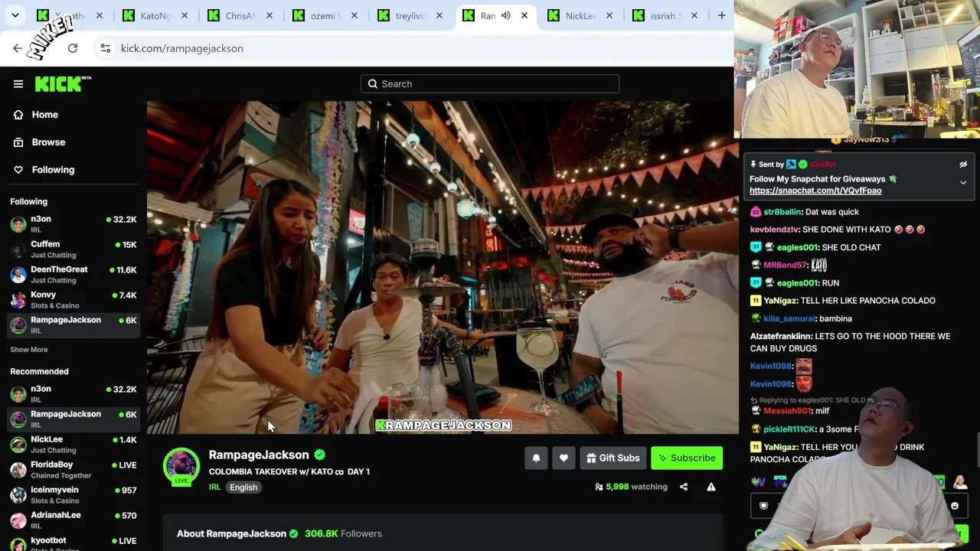The height and width of the screenshot is (551, 980).
Task: Open FloridaBoy channel under Recommended
Action: click(x=73, y=469)
